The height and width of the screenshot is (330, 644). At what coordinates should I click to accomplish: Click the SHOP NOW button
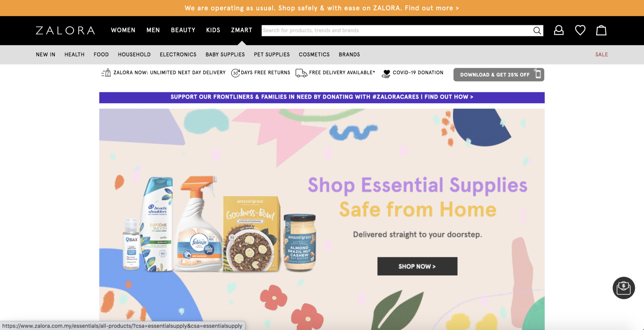click(x=417, y=266)
